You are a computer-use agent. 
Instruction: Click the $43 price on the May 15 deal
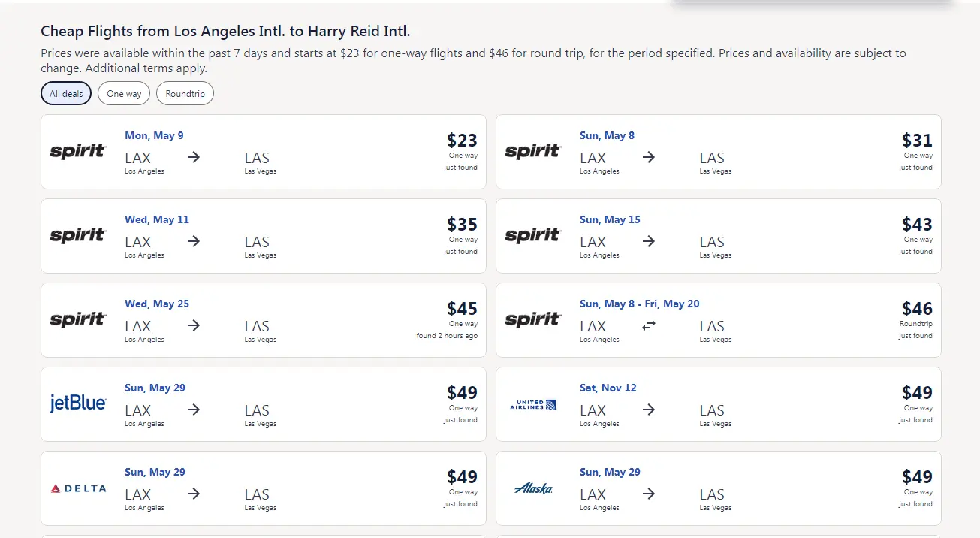click(917, 225)
